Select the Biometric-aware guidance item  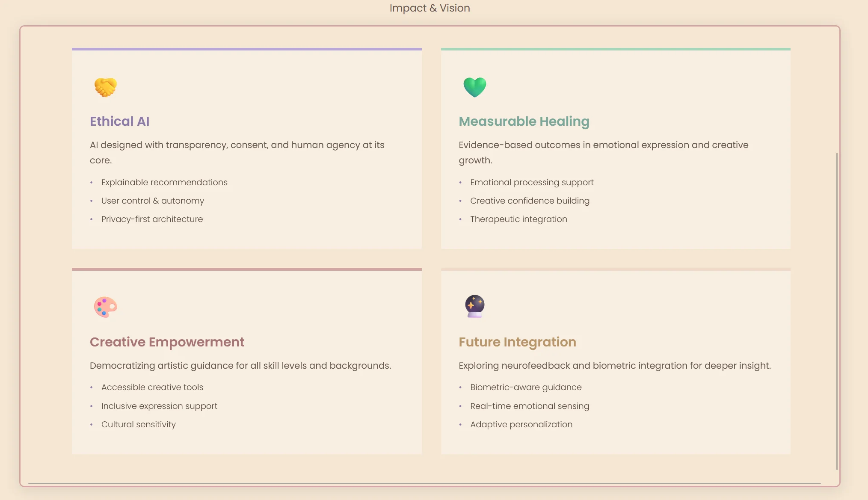[526, 388]
